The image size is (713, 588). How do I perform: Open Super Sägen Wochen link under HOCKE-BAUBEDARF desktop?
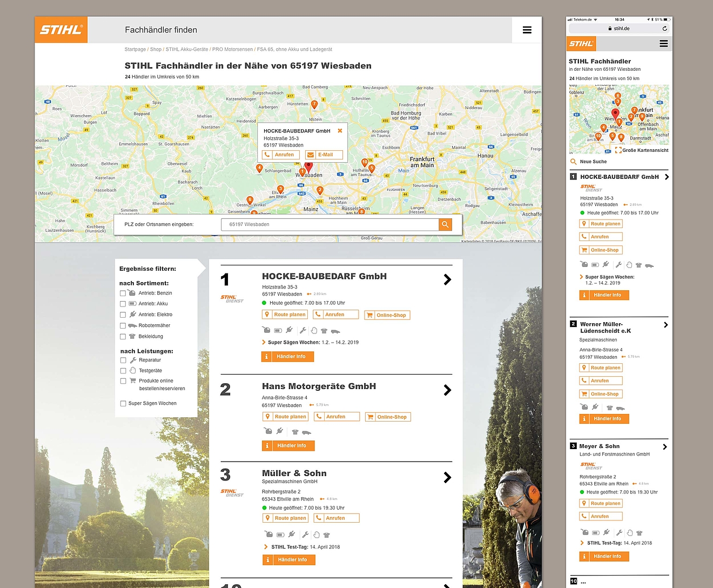(310, 343)
